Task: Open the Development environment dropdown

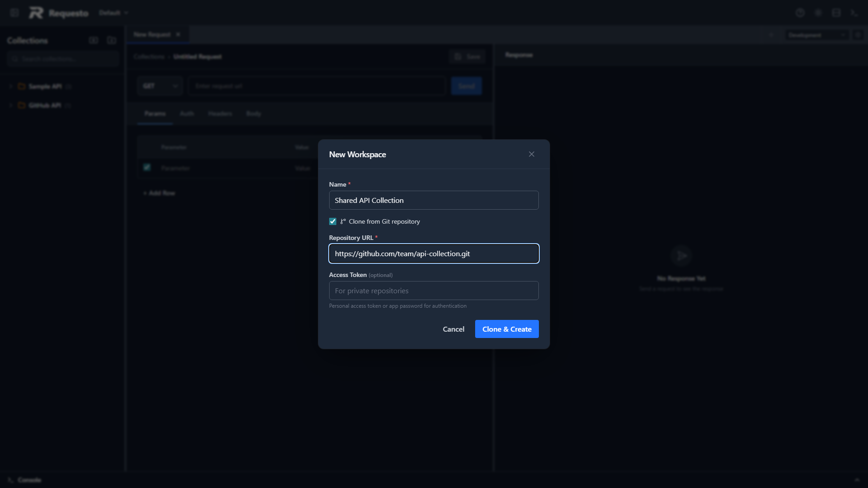Action: point(816,35)
